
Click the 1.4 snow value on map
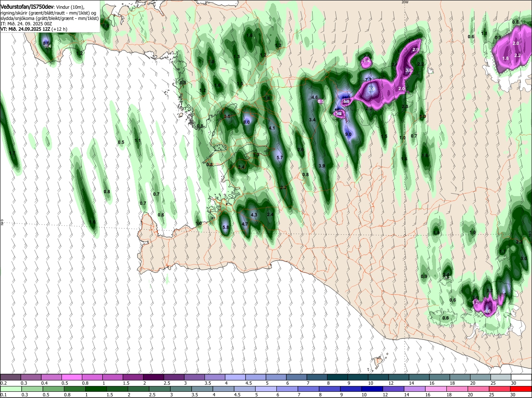[367, 61]
